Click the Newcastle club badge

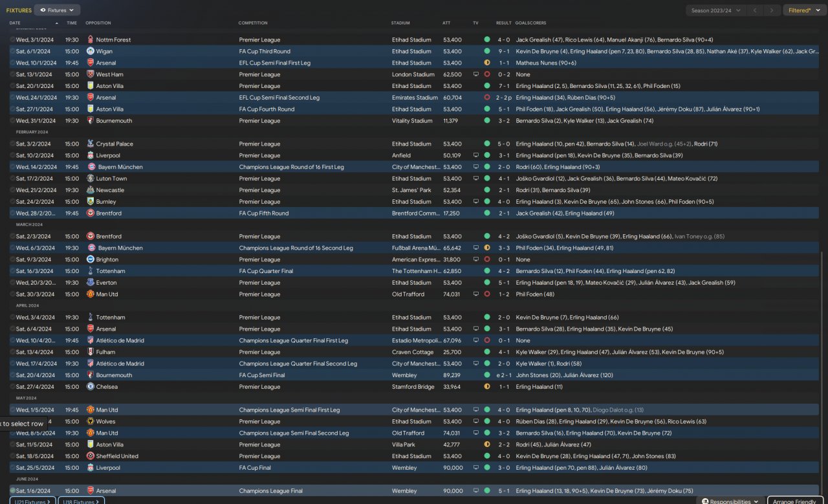(x=90, y=190)
